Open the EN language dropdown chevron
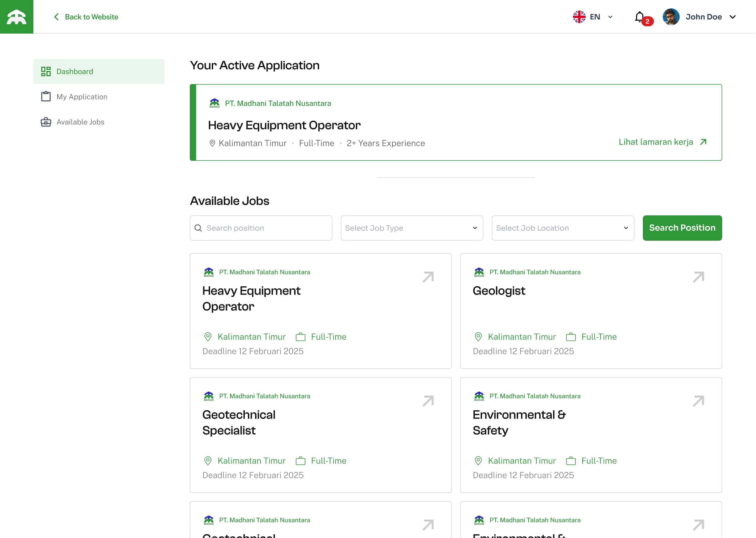Image resolution: width=756 pixels, height=538 pixels. 610,17
